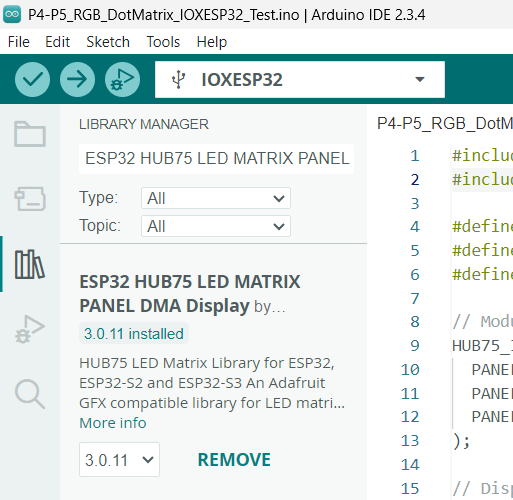The width and height of the screenshot is (513, 500).
Task: Click the closing ');' on line 13
Action: click(x=461, y=441)
